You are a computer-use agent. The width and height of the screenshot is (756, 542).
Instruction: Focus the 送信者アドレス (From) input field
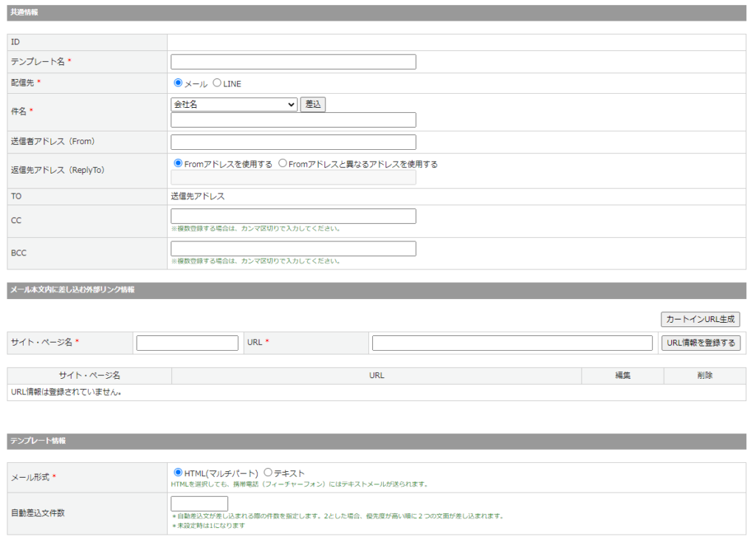coord(293,143)
